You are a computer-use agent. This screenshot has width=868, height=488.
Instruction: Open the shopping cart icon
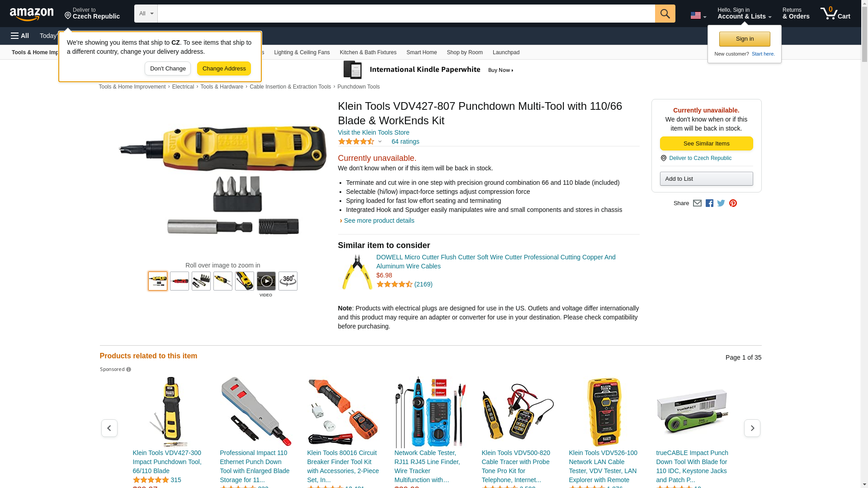pos(835,14)
